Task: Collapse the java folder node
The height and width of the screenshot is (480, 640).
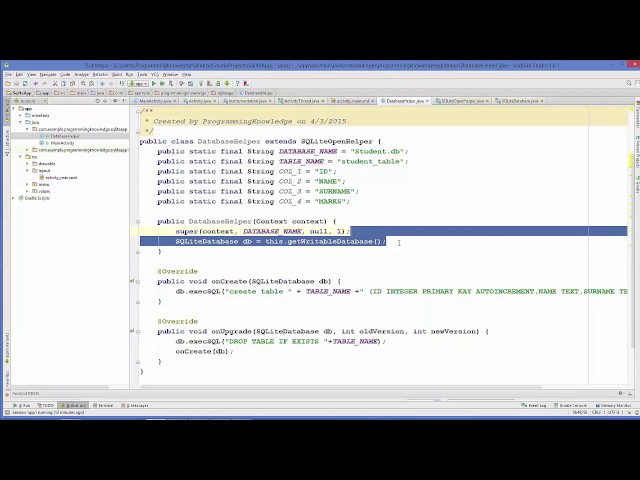Action: pos(21,122)
